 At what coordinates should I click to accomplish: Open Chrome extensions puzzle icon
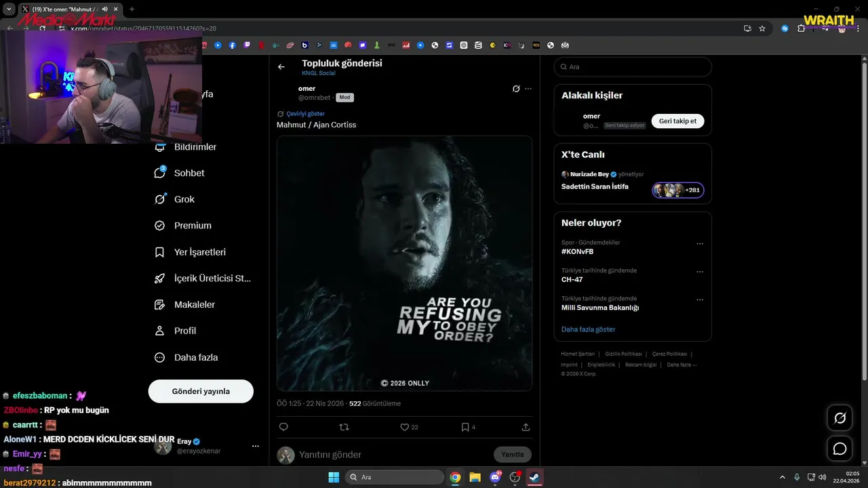pos(801,28)
